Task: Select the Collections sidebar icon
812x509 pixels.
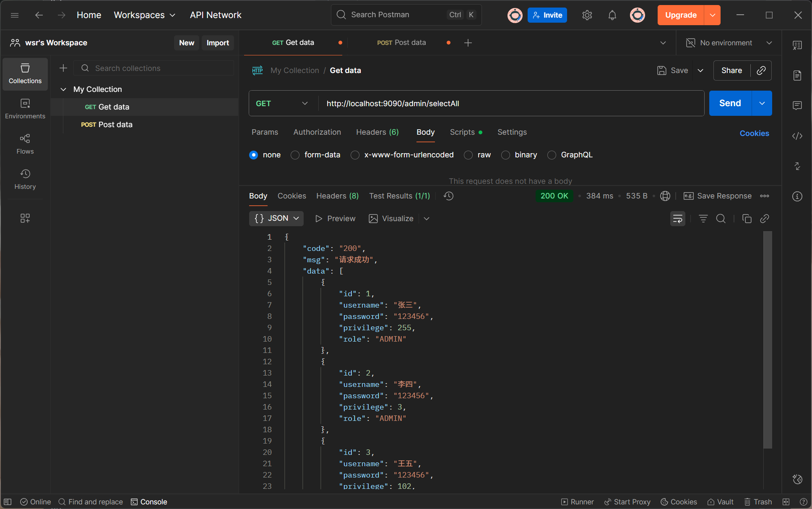Action: point(25,74)
